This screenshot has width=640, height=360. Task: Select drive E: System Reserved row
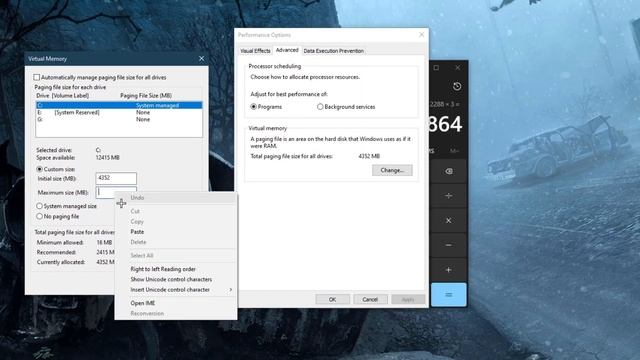click(x=119, y=112)
